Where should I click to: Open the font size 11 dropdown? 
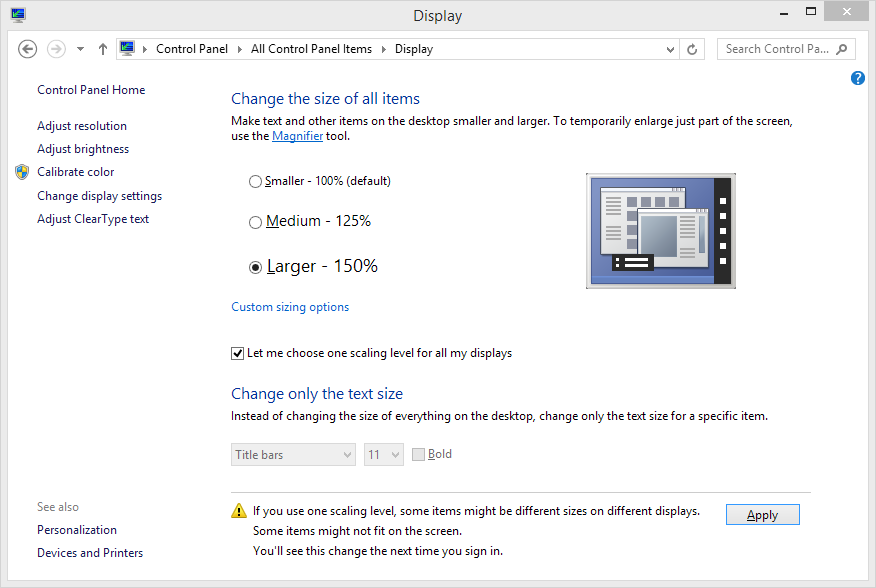coord(384,454)
